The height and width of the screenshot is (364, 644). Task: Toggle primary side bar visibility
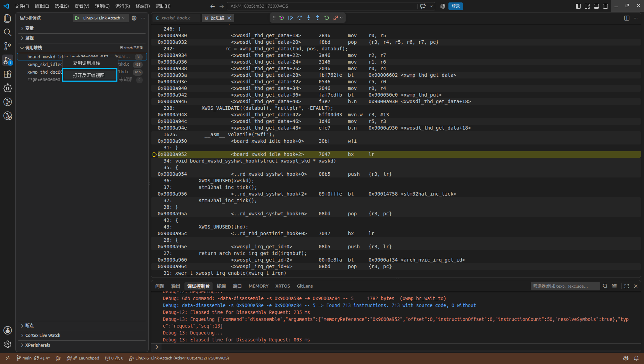tap(578, 6)
